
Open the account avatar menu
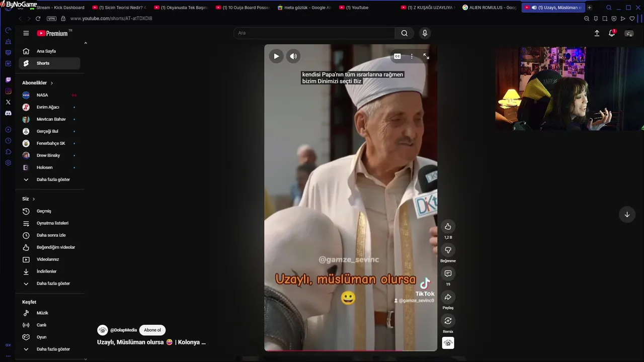click(x=629, y=33)
